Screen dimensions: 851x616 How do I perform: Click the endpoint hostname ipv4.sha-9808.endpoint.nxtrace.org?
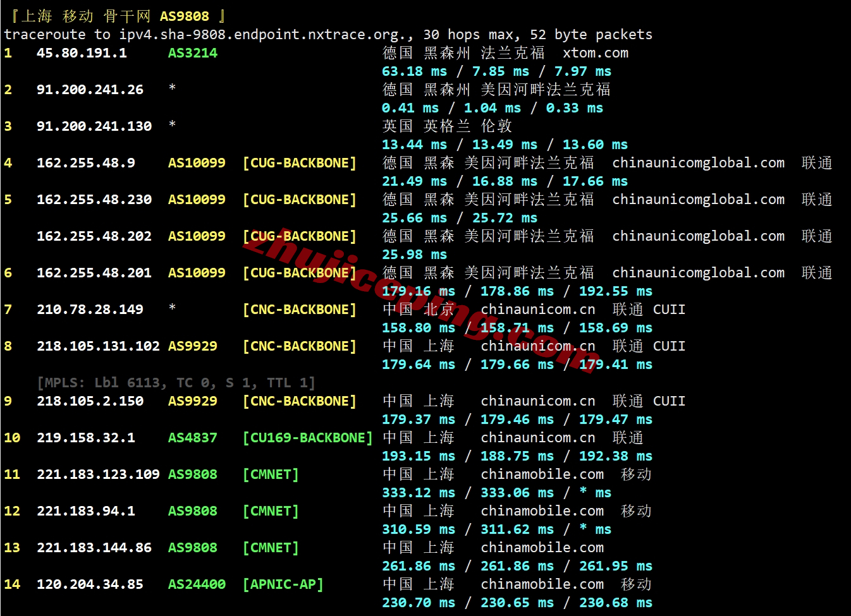(x=262, y=35)
